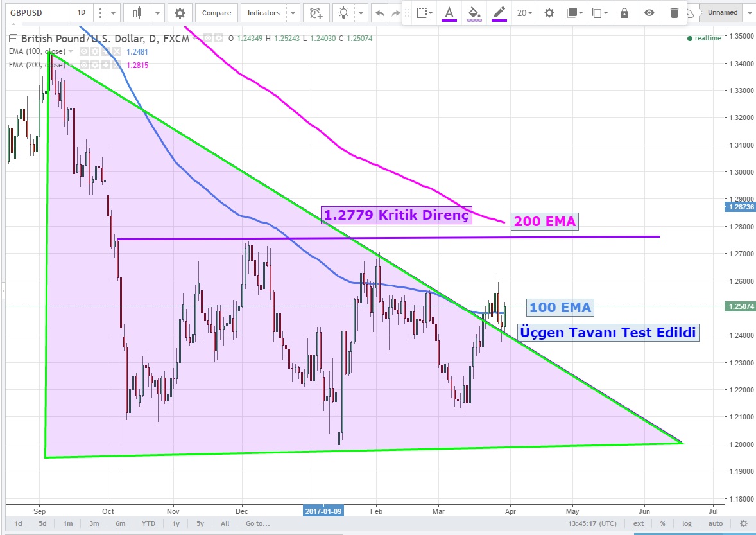756x535 pixels.
Task: Click the lightbulb ideas icon
Action: pos(345,13)
